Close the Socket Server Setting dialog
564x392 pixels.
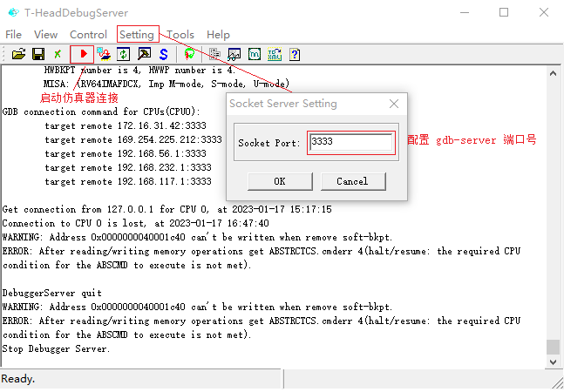point(394,104)
